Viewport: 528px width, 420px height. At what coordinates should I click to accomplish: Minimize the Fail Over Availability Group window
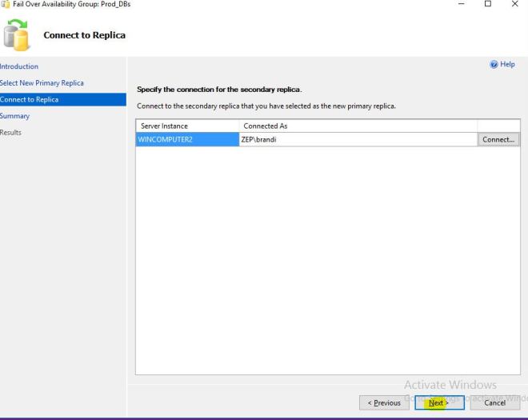pos(462,4)
